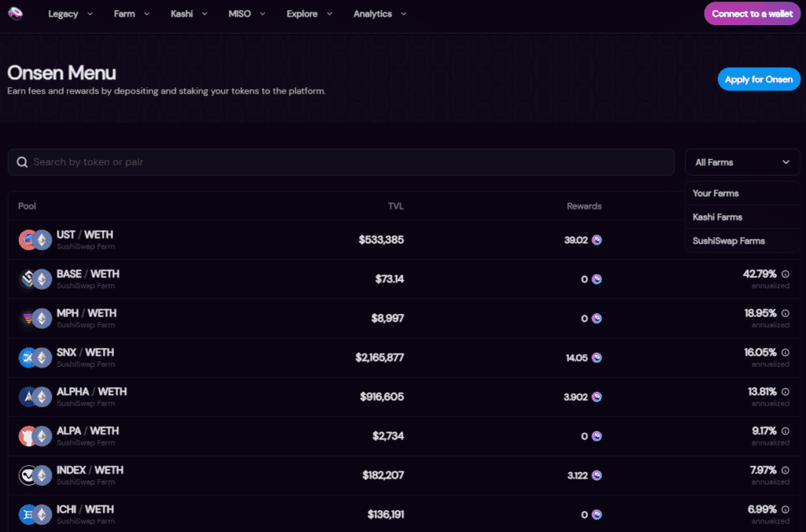Open the ALPHA / WETH farm row
This screenshot has width=806, height=532.
click(x=404, y=397)
